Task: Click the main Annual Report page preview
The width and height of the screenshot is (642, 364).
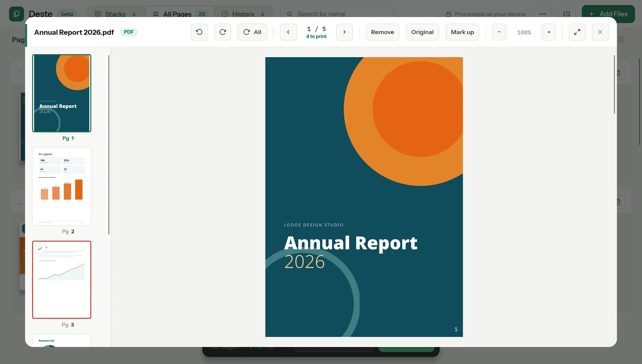Action: click(x=364, y=197)
